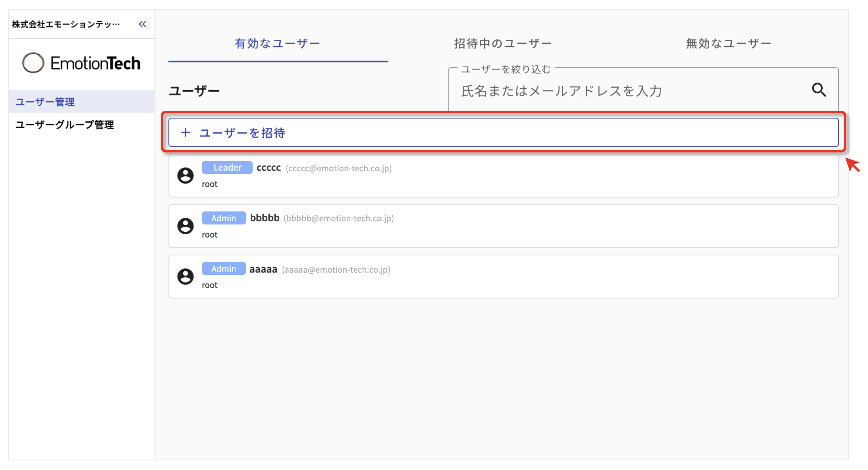
Task: Focus the user filter input field
Action: tap(616, 91)
